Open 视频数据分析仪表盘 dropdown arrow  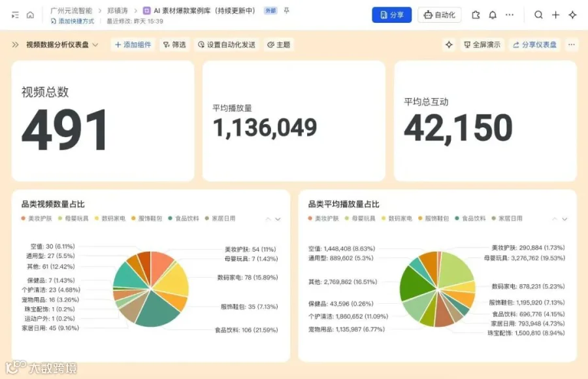[95, 44]
